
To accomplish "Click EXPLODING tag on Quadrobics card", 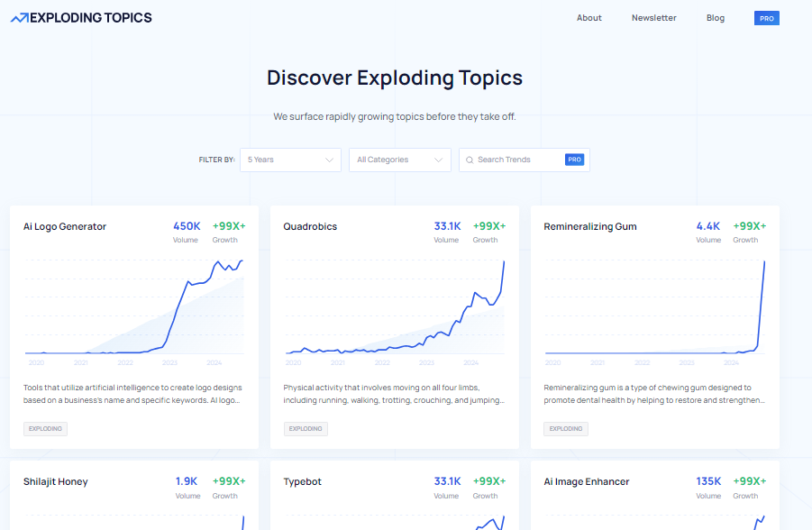I will tap(306, 428).
